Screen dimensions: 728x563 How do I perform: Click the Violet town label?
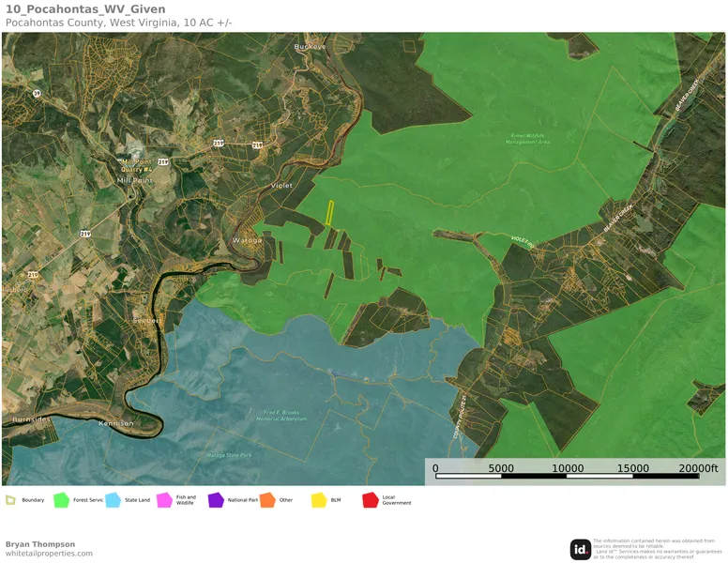281,186
